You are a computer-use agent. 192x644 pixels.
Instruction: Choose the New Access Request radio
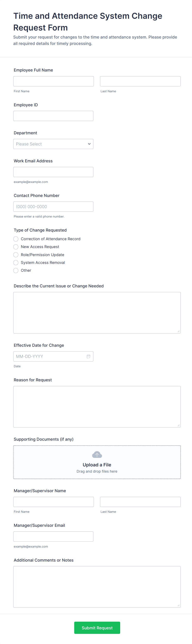(16, 247)
